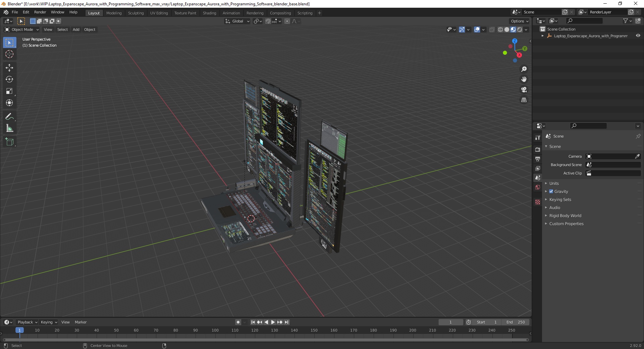This screenshot has width=644, height=349.
Task: Select the Annotate tool
Action: click(9, 117)
